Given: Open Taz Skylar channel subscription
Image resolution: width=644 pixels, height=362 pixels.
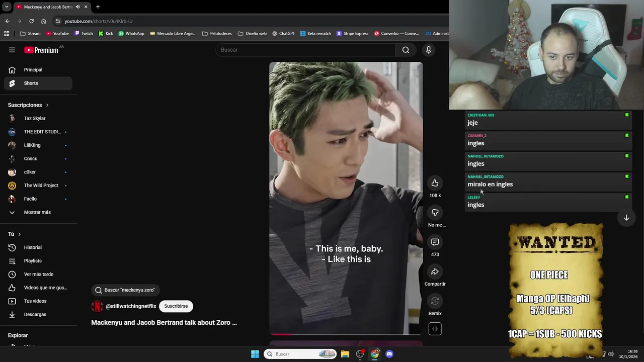Looking at the screenshot, I should (x=38, y=118).
